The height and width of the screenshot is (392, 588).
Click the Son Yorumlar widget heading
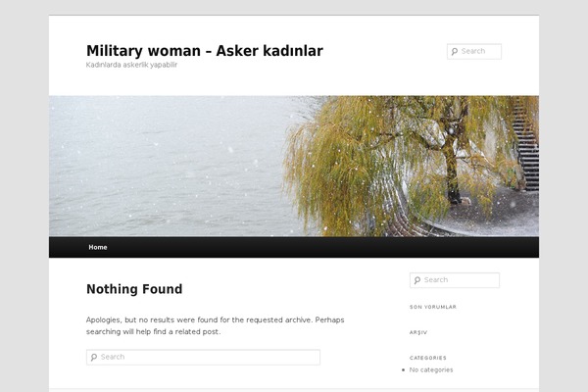433,307
